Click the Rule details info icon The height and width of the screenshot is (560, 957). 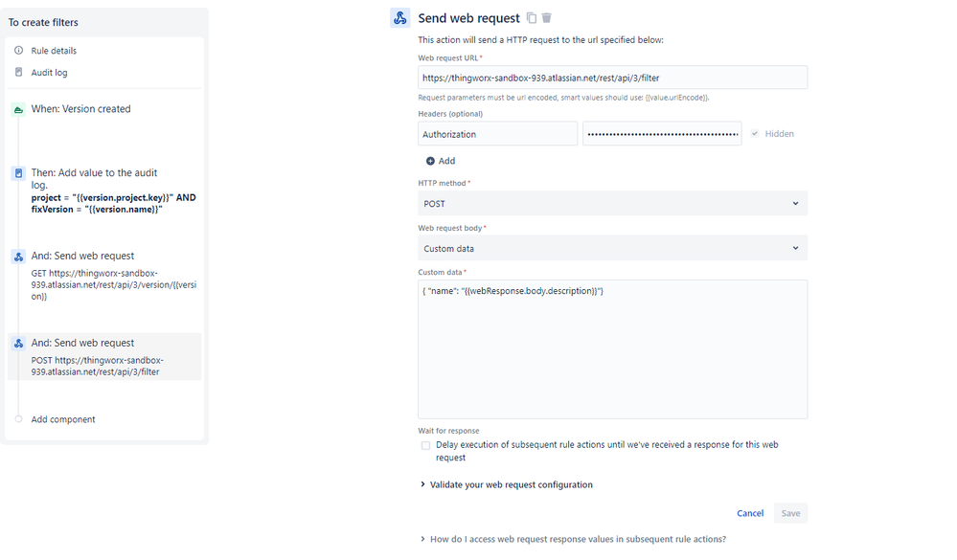coord(18,51)
